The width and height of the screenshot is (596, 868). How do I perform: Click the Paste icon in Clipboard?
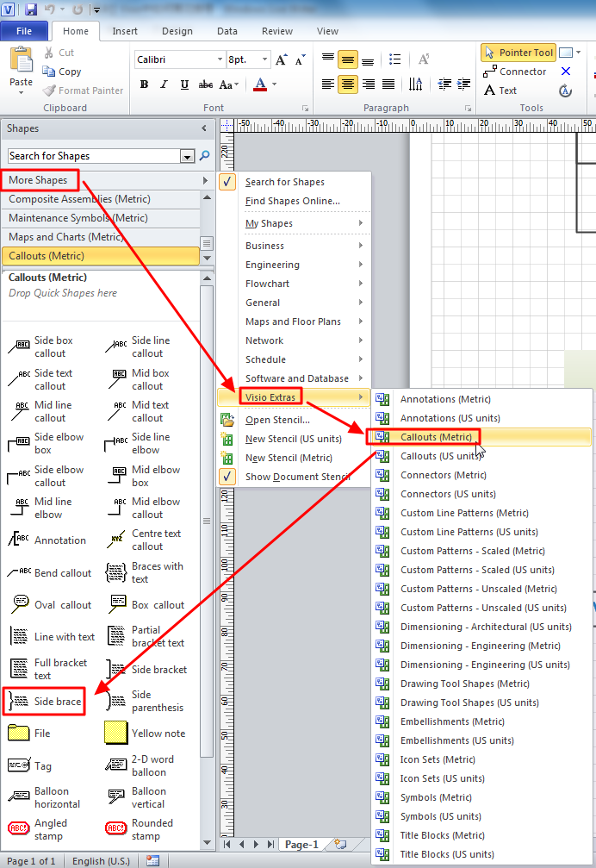[21, 59]
